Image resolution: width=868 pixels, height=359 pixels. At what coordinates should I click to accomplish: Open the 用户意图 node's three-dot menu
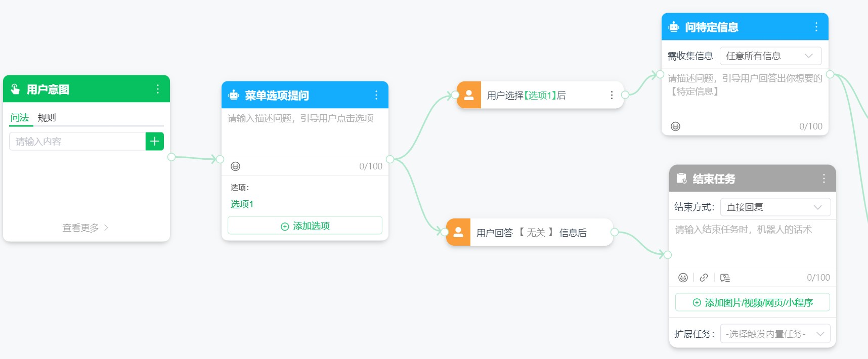pos(158,89)
